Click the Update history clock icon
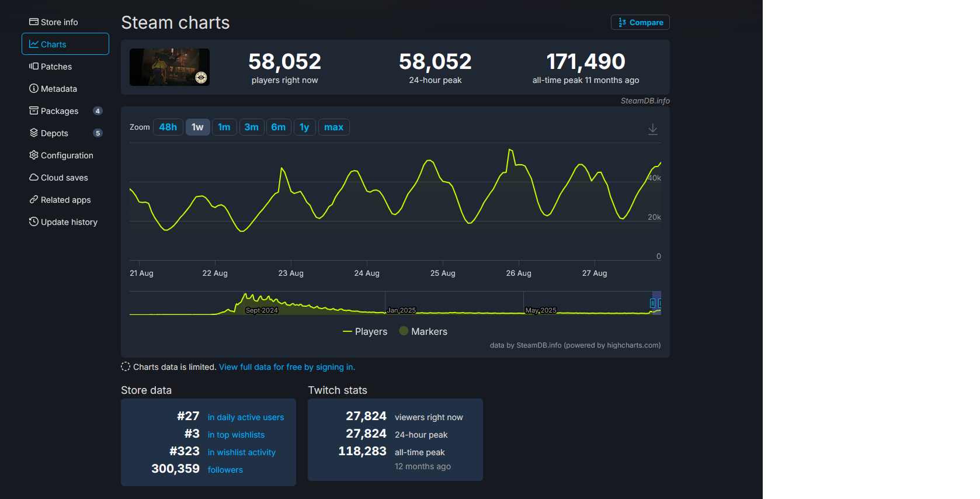 pyautogui.click(x=34, y=221)
